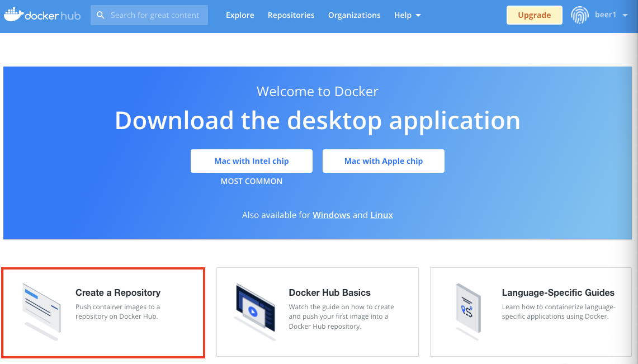Follow the Windows download link
Image resolution: width=638 pixels, height=364 pixels.
coord(331,215)
